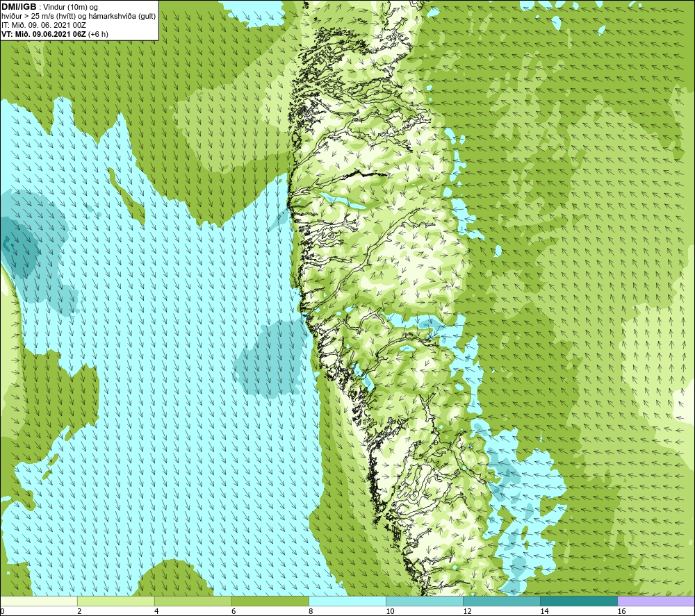The width and height of the screenshot is (695, 616).
Task: Click the purple legend swatch above 16 m/s
Action: click(656, 601)
